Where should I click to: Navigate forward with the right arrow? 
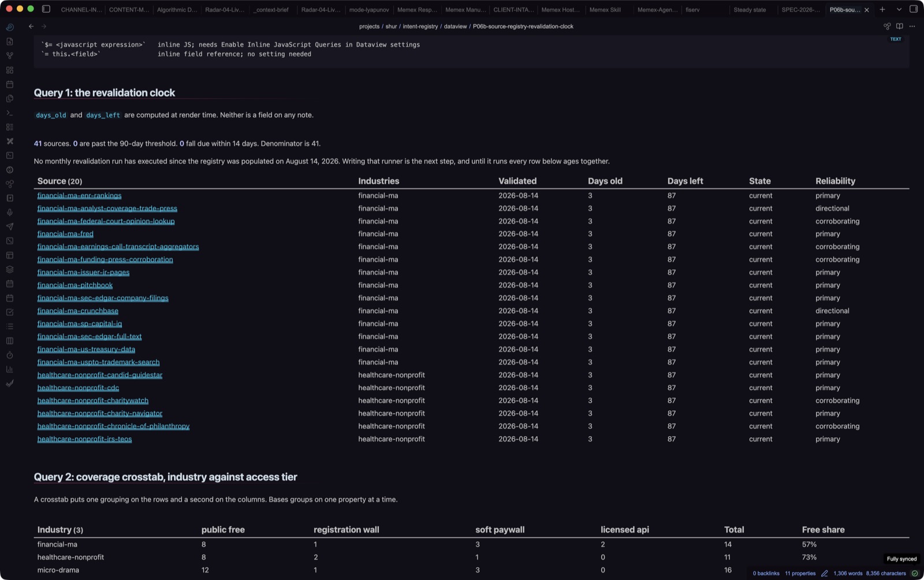tap(44, 27)
